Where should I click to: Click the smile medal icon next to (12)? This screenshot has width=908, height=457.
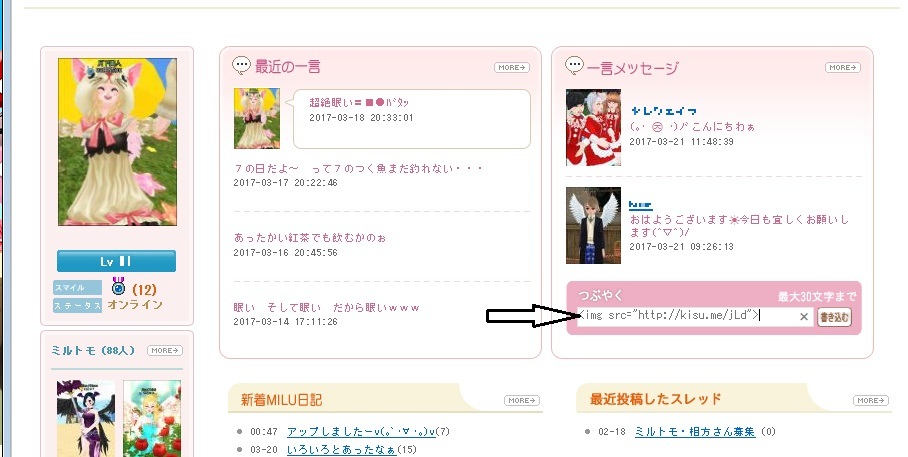(119, 287)
